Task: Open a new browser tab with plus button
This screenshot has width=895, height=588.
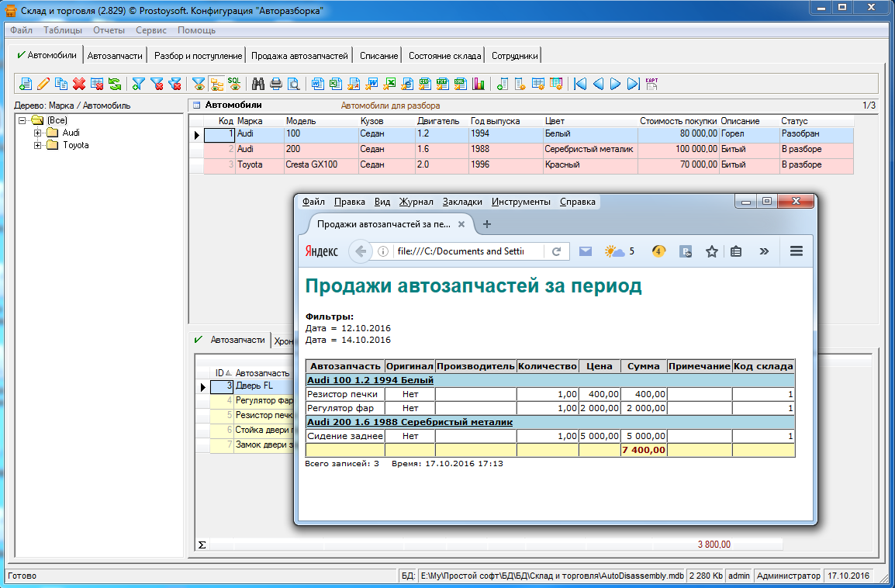Action: coord(487,224)
